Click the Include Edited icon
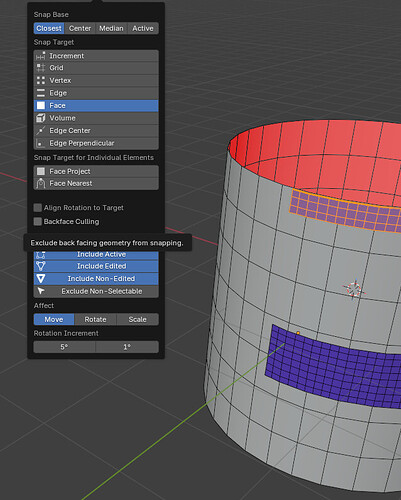Image resolution: width=401 pixels, height=500 pixels. (41, 266)
